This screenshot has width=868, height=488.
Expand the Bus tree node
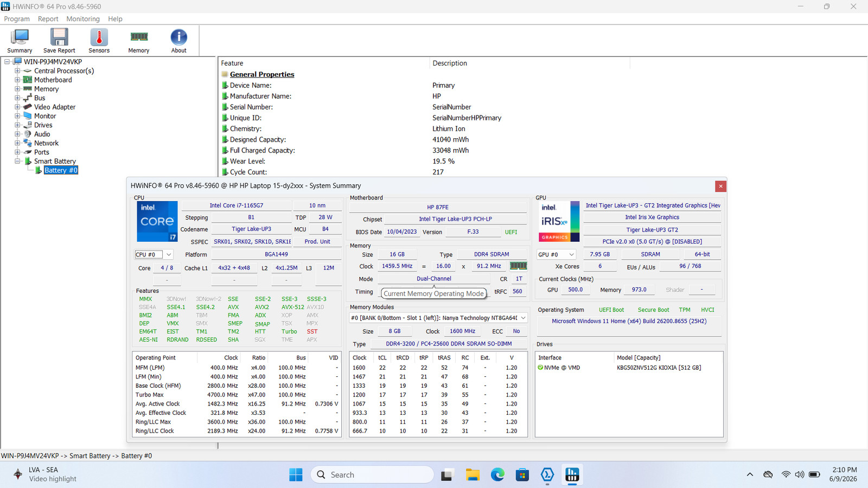17,98
